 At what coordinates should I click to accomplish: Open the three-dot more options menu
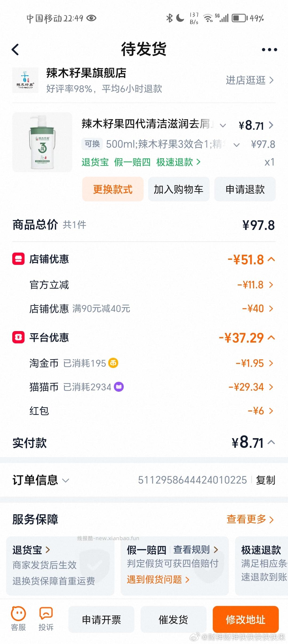click(269, 50)
